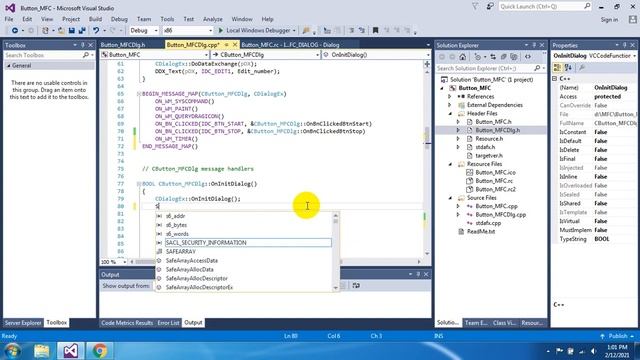The width and height of the screenshot is (640, 360).
Task: Click the Quick Launch search icon
Action: click(x=587, y=6)
